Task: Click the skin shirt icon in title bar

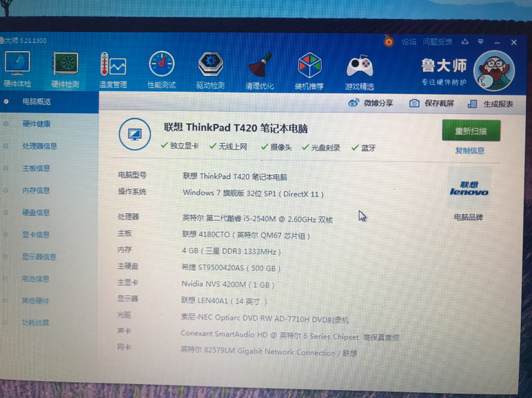Action: pos(465,42)
